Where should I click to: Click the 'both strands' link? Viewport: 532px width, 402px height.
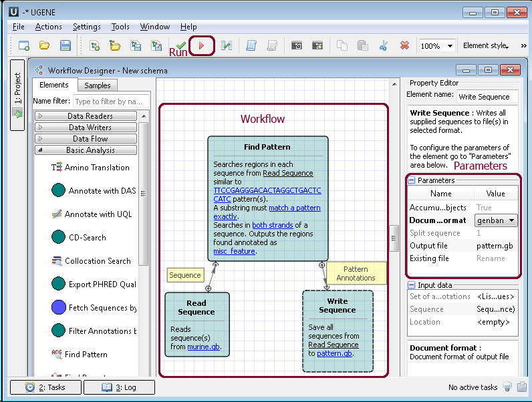click(x=273, y=225)
